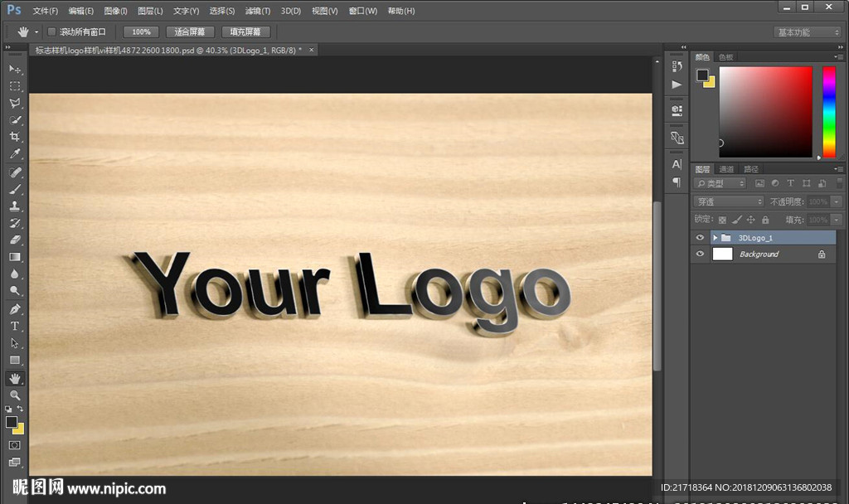Open the Actions panel play icon

coord(677,85)
